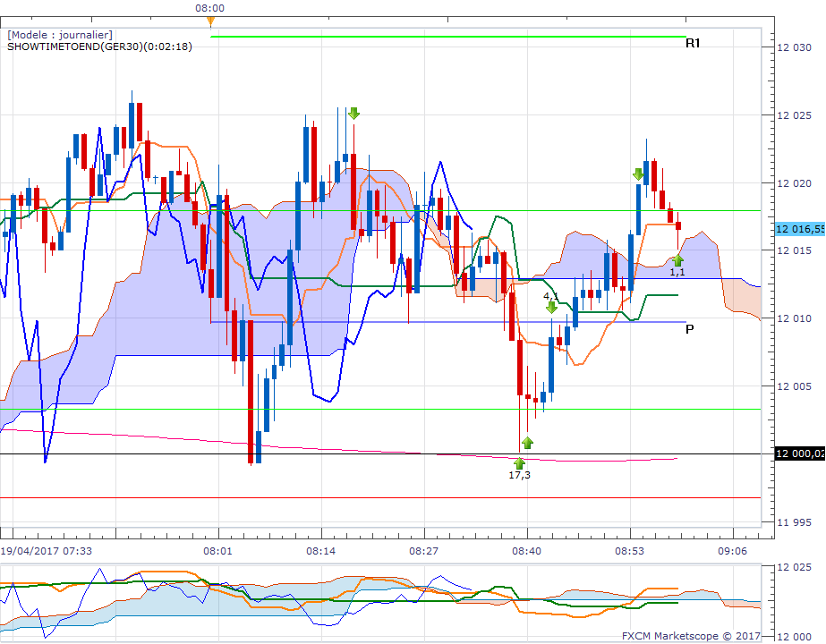Click the red horizontal support line near 11 997
The width and height of the screenshot is (826, 644).
point(380,497)
